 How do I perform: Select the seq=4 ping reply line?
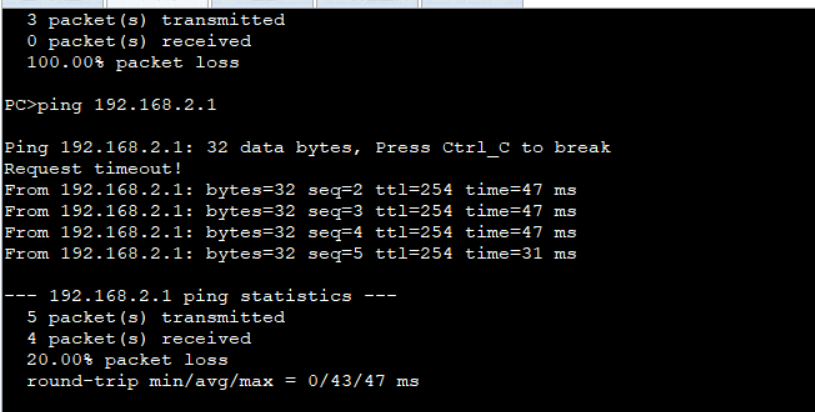291,233
